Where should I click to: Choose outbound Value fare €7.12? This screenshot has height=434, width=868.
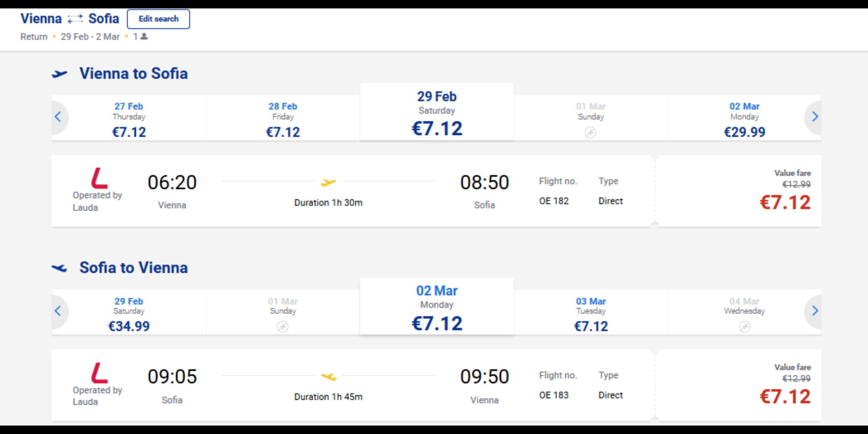(784, 202)
